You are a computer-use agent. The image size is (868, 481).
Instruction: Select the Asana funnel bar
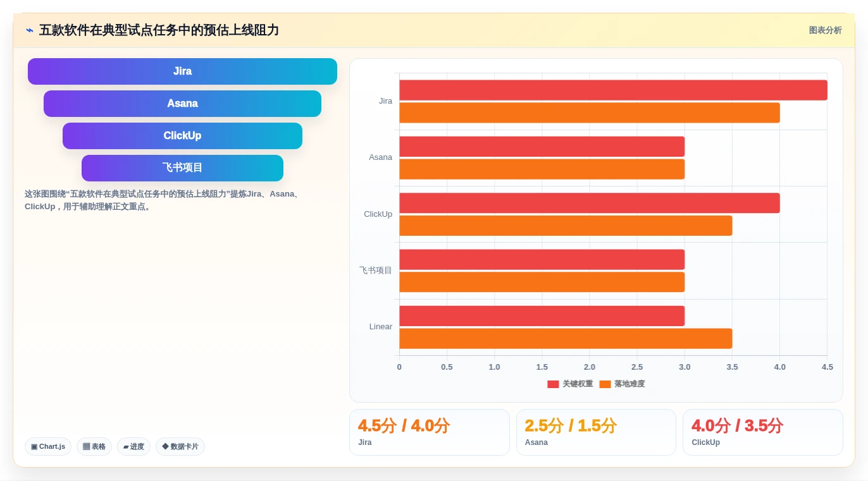click(182, 104)
